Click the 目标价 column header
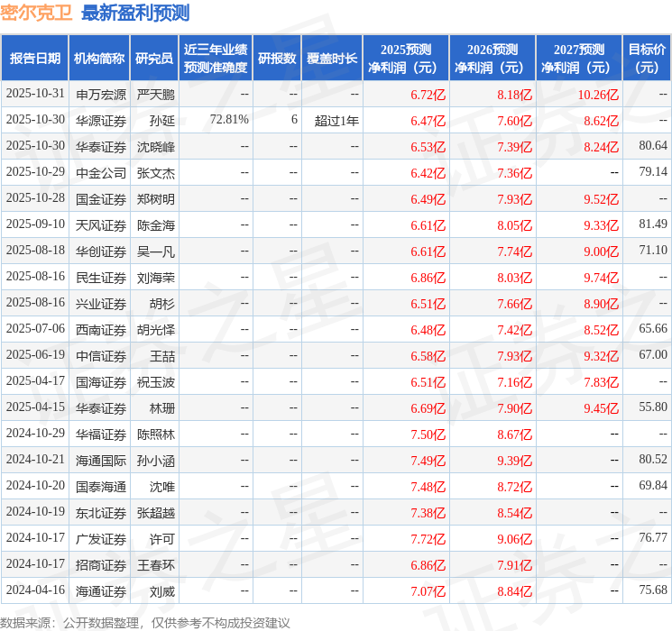This screenshot has width=672, height=631. (646, 58)
